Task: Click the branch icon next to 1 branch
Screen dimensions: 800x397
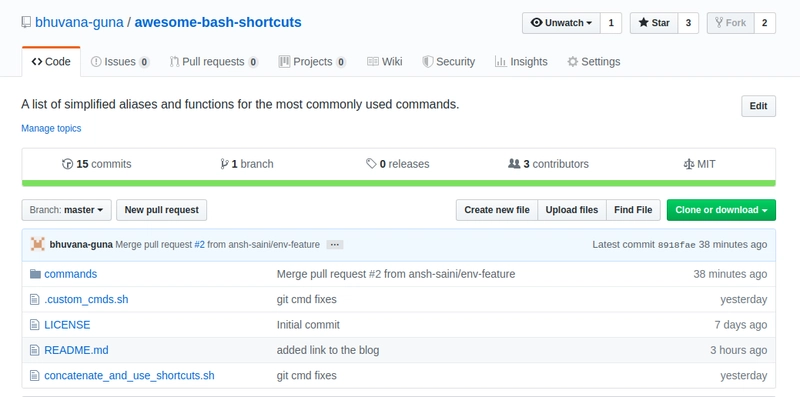Action: (x=224, y=164)
